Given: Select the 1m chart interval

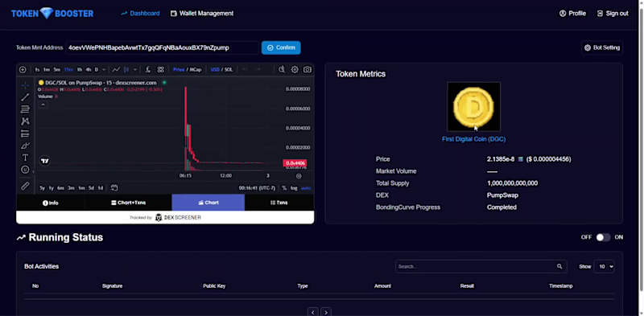Looking at the screenshot, I should click(47, 70).
